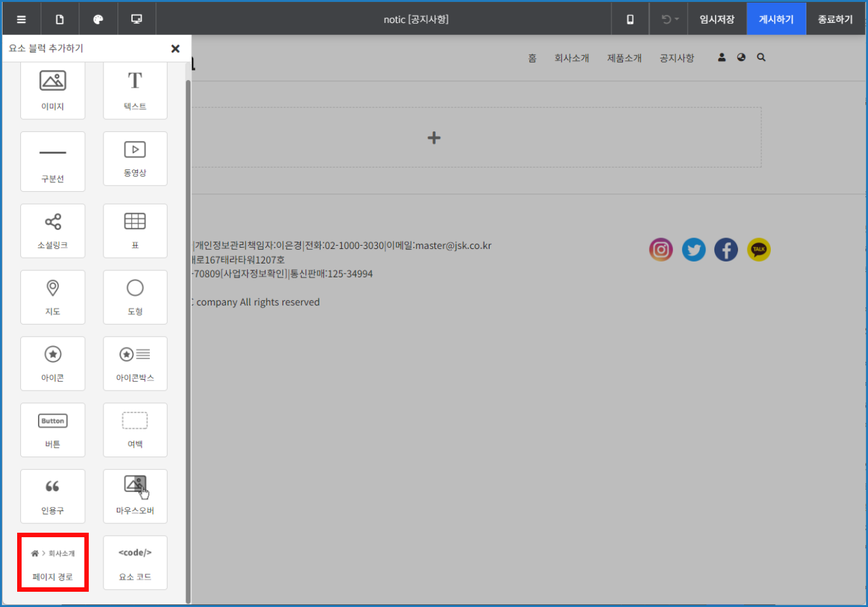Insert a video (동영상) block

[135, 159]
